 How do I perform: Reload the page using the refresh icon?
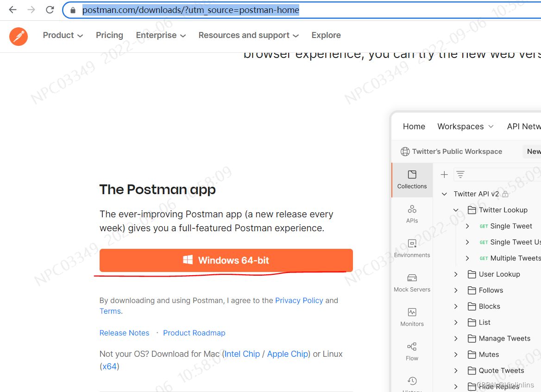point(50,9)
